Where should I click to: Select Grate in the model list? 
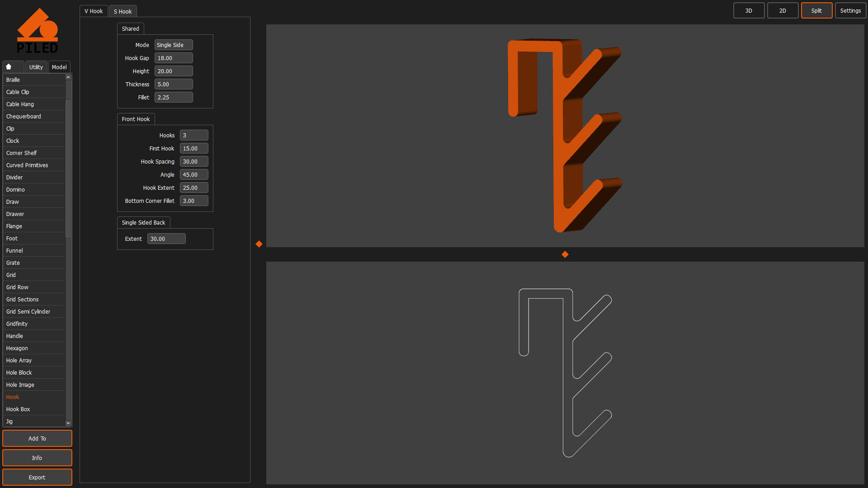(x=34, y=263)
